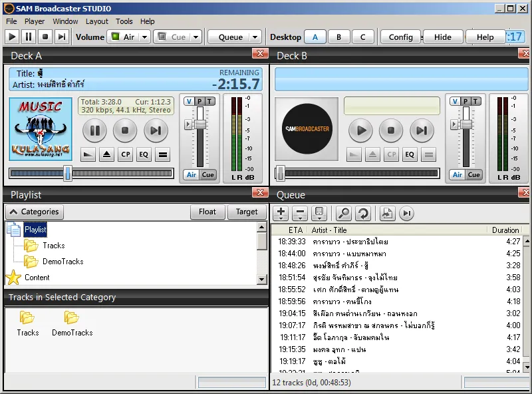Click the Deck A album art thumbnail
Screen dimensions: 532x394
pos(41,129)
